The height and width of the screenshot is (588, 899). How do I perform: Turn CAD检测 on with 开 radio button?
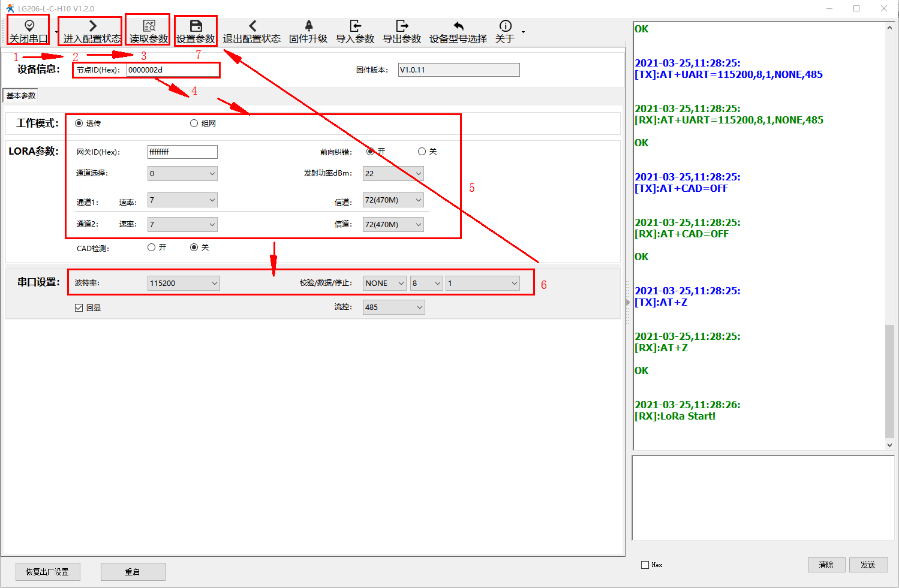point(152,248)
